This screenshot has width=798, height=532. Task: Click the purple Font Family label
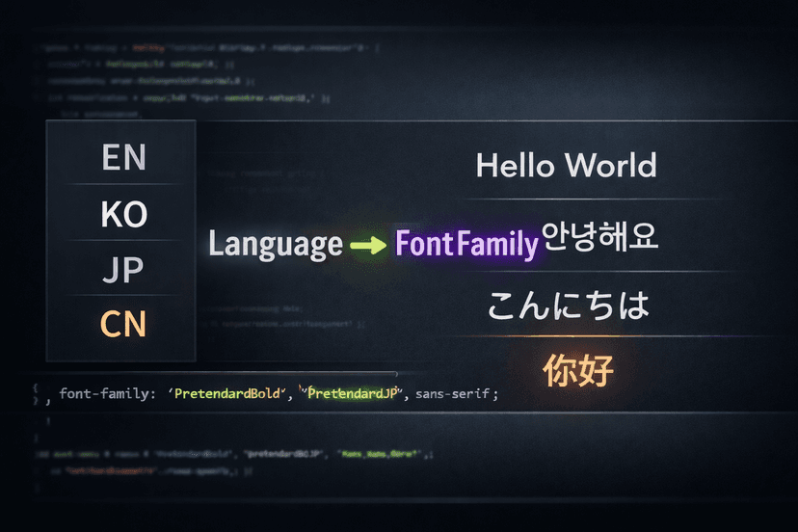(466, 243)
